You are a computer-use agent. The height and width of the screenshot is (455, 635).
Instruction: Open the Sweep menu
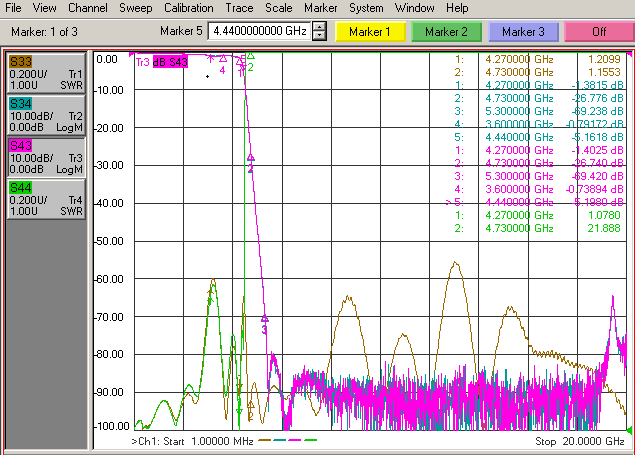click(x=136, y=8)
